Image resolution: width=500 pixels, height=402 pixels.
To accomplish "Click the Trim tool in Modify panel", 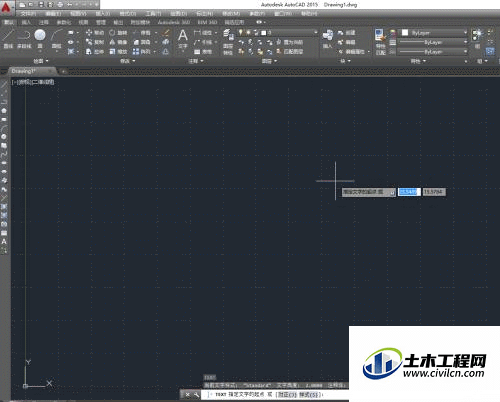I will pyautogui.click(x=142, y=33).
